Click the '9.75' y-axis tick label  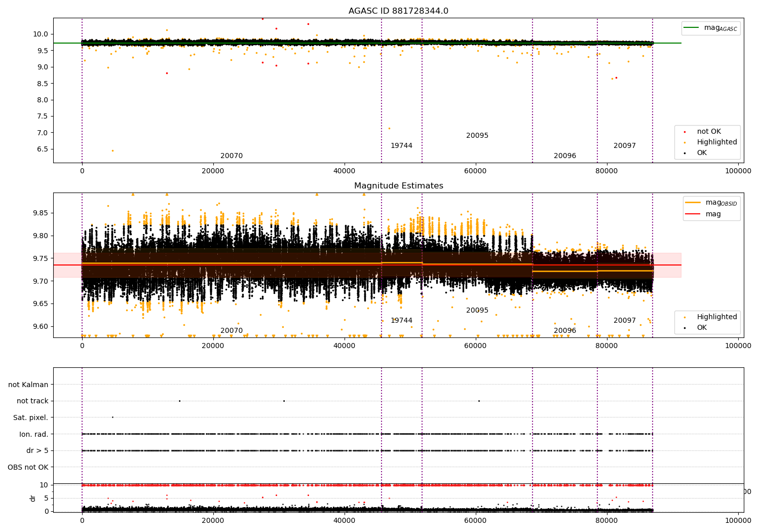coord(41,258)
